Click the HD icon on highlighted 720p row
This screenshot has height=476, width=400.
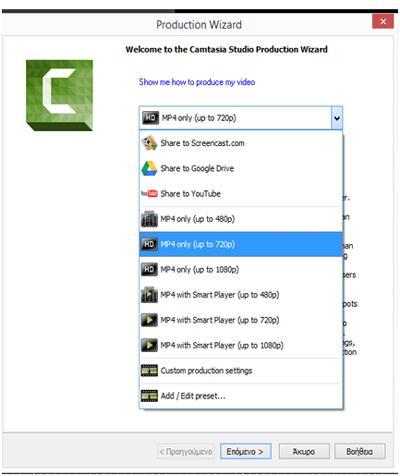tap(149, 244)
